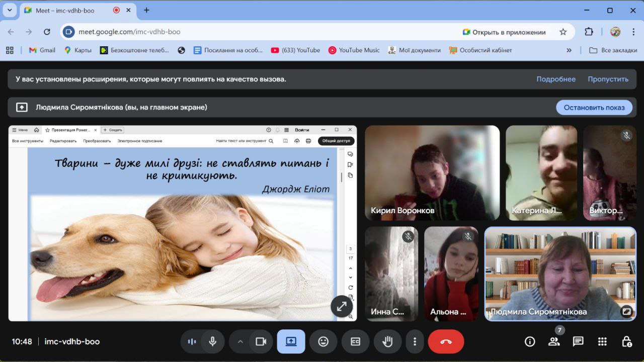This screenshot has height=362, width=644.
Task: Open host controls lock icon
Action: tap(626, 341)
